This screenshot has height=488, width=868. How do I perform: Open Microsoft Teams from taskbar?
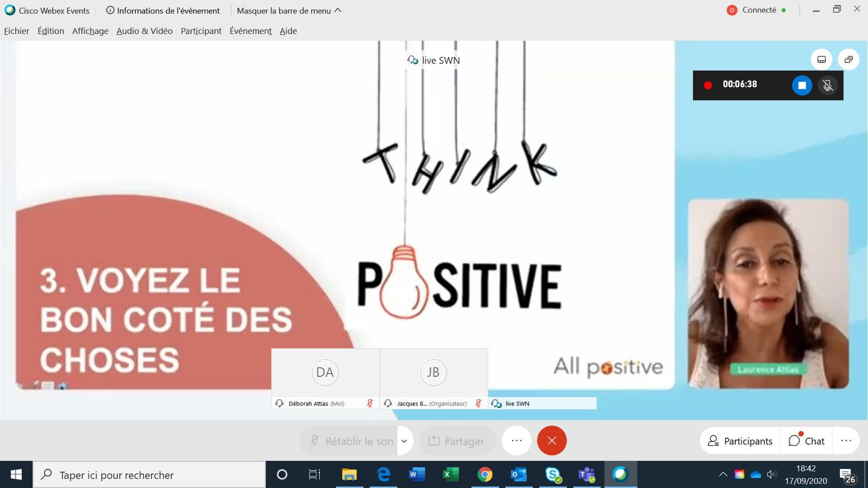coord(586,474)
